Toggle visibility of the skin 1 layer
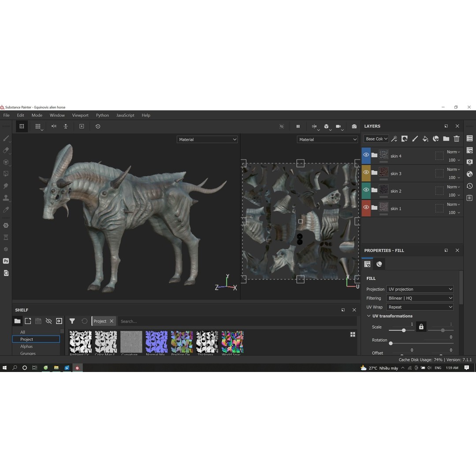 tap(366, 208)
